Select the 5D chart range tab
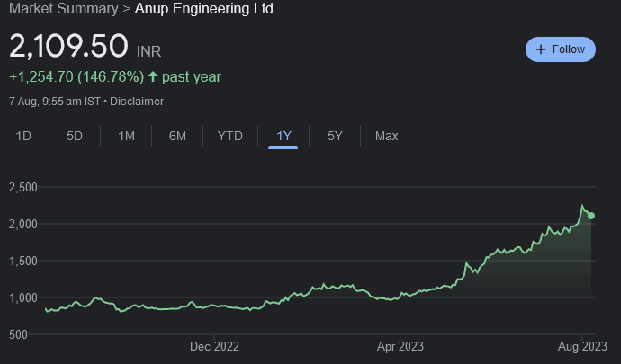Viewport: 621px width, 364px height. coord(75,136)
